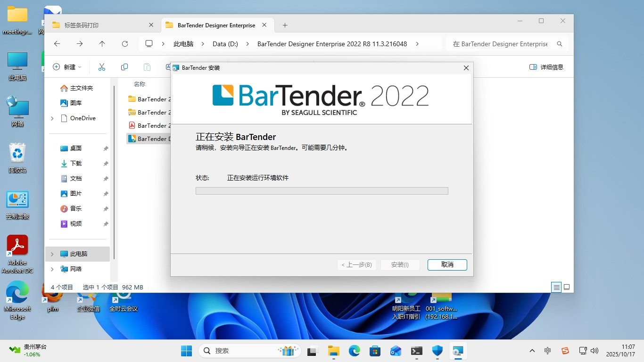
Task: Add a new Explorer tab
Action: pos(285,25)
